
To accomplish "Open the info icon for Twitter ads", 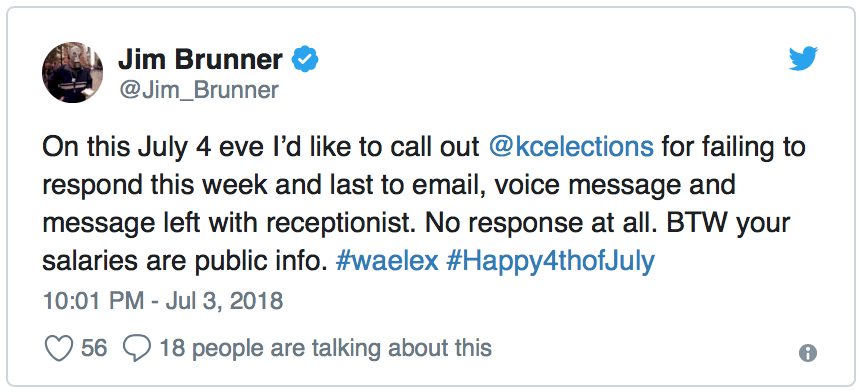I will [808, 353].
